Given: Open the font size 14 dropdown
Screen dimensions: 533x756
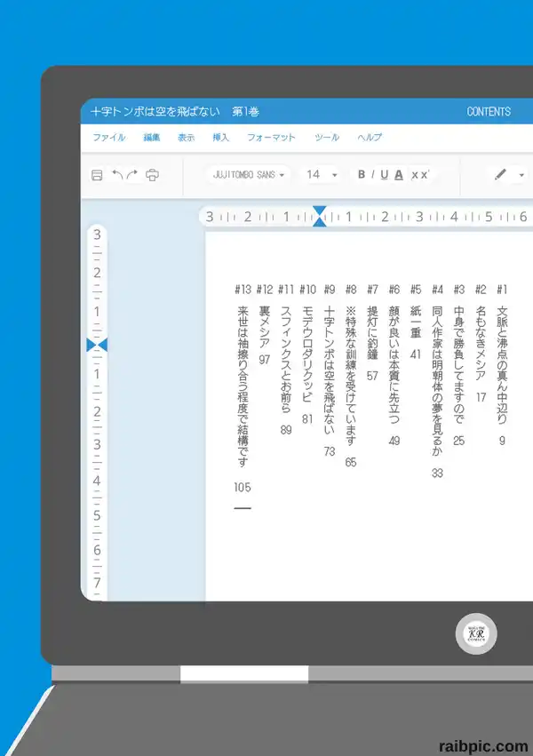Looking at the screenshot, I should pyautogui.click(x=322, y=174).
